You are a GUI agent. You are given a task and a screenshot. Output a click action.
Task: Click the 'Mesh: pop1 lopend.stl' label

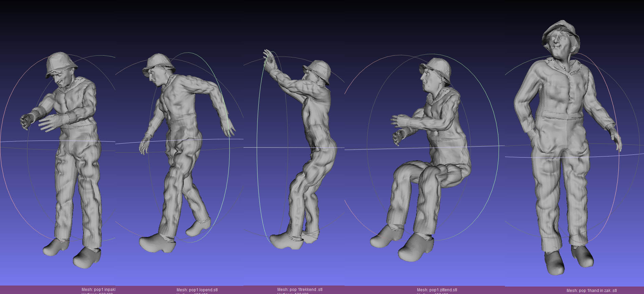point(197,290)
